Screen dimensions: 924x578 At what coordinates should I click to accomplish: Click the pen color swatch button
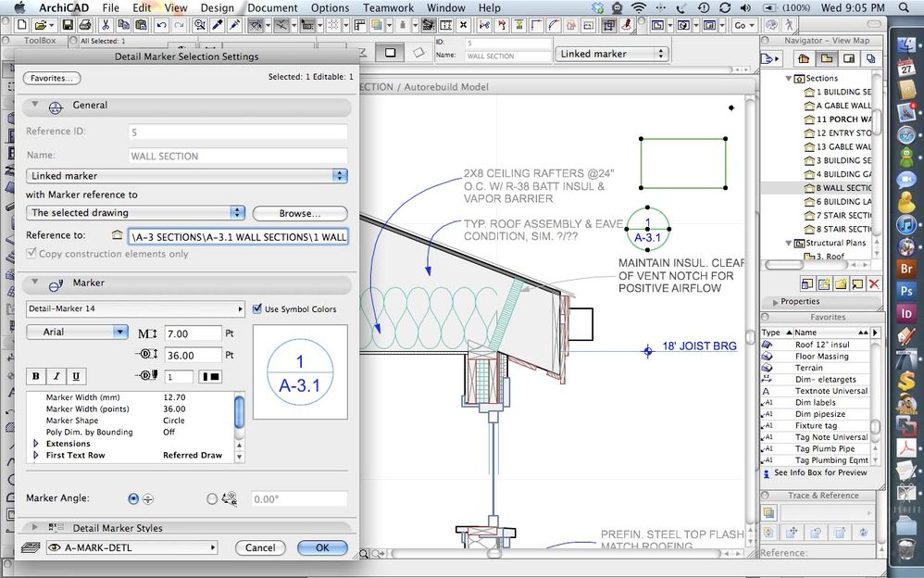tap(211, 377)
